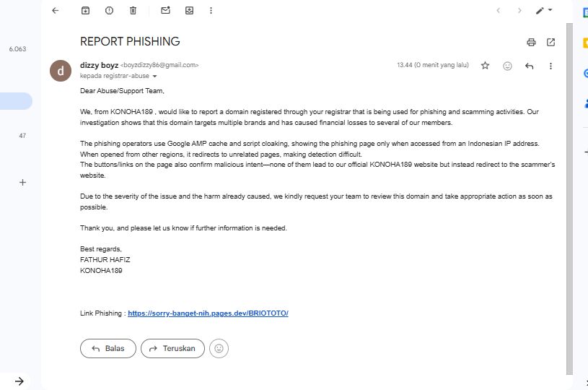Print the REPORT PHISHING email
This screenshot has height=390, width=588.
click(x=531, y=42)
